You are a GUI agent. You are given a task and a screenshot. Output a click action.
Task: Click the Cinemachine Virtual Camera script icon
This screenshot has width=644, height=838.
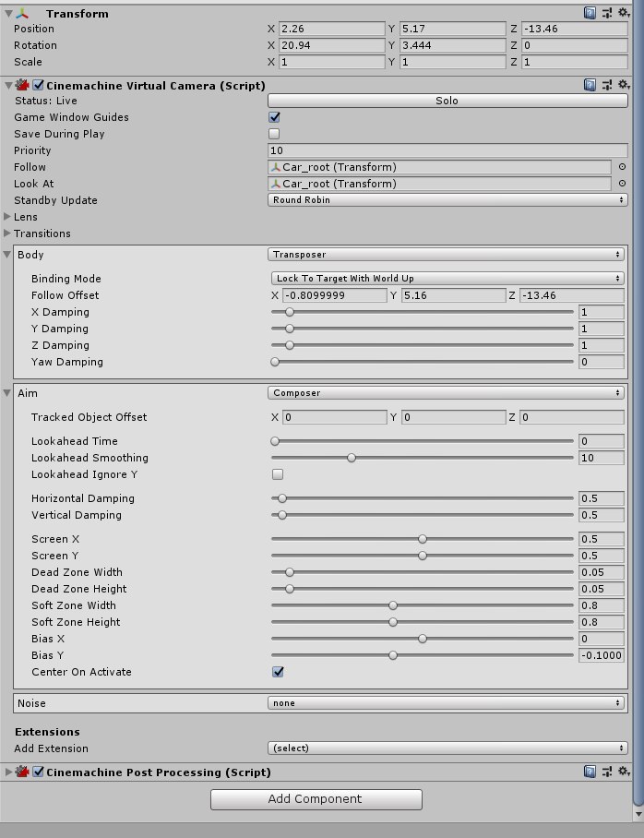click(x=22, y=85)
